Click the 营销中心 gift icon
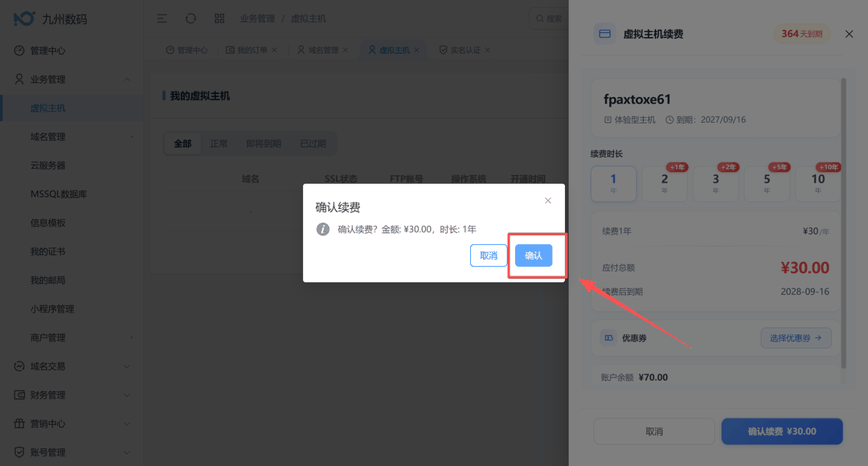The width and height of the screenshot is (868, 466). (19, 424)
